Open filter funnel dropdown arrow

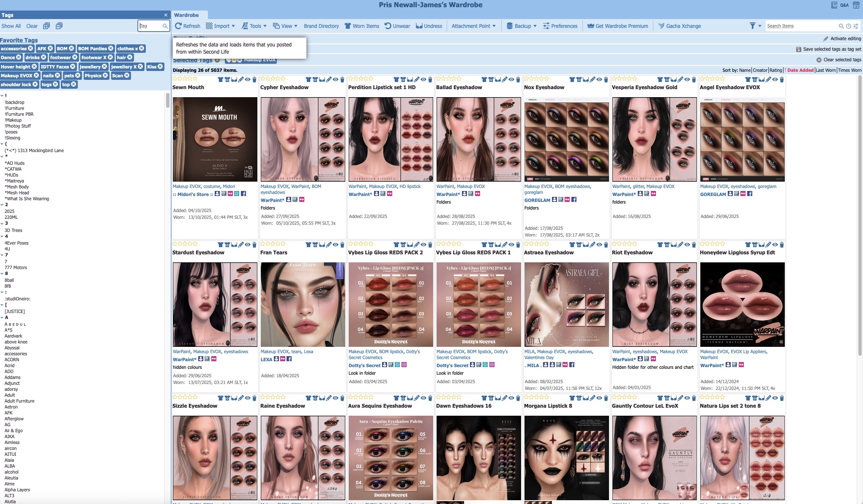coord(759,26)
